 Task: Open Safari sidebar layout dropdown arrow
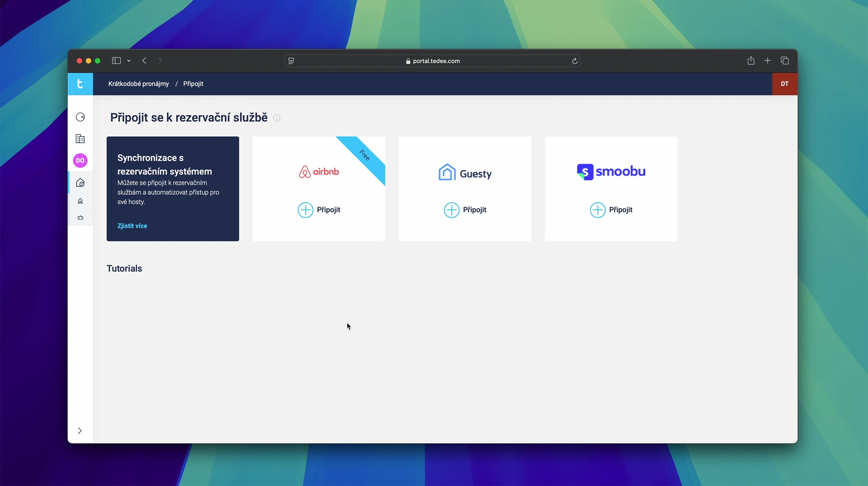point(129,61)
